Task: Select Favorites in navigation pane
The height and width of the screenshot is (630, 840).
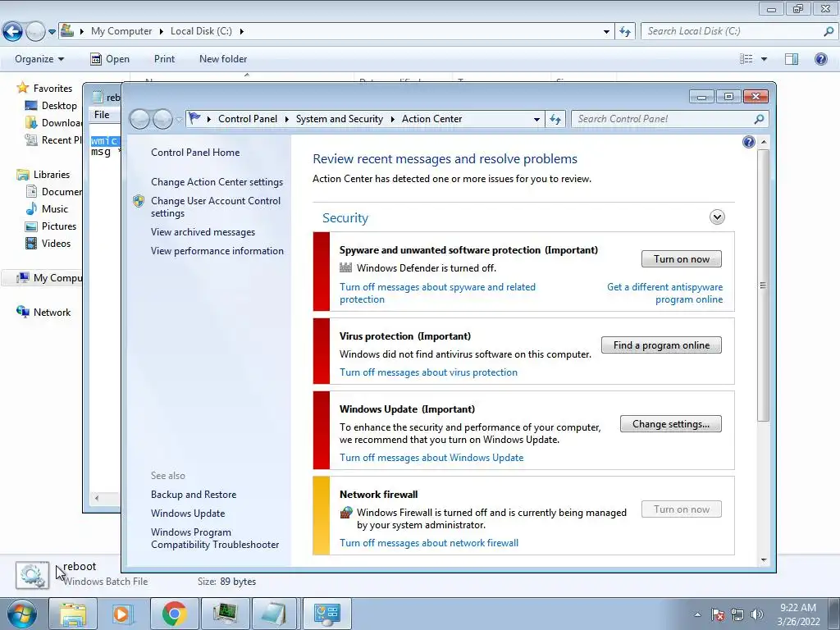Action: (52, 89)
